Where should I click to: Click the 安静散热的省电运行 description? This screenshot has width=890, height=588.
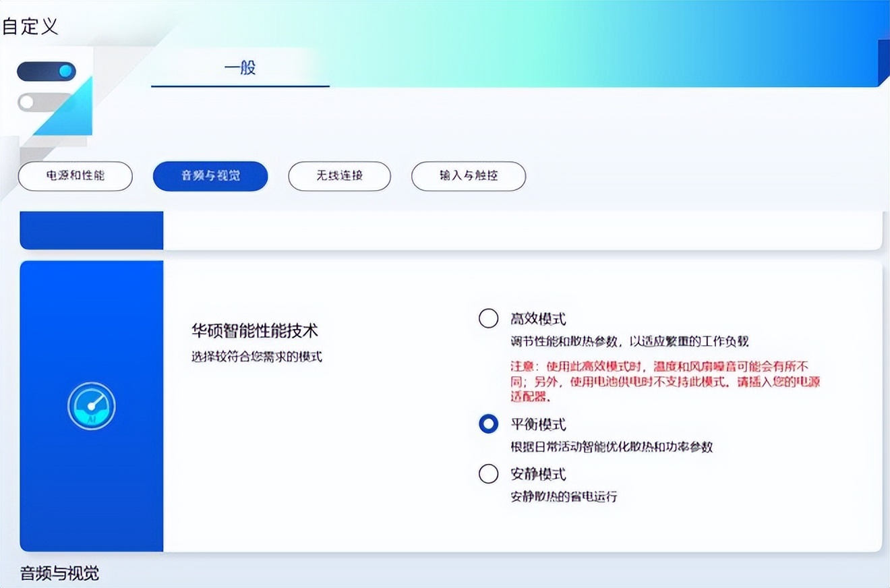pyautogui.click(x=564, y=498)
